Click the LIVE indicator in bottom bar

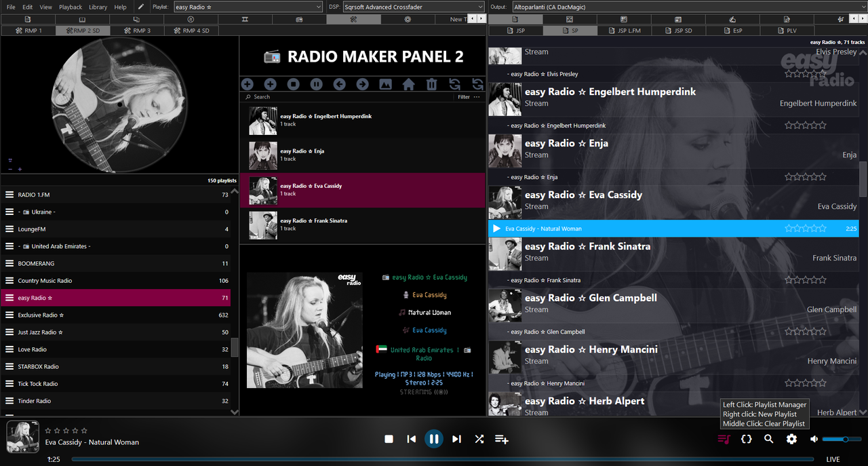pyautogui.click(x=833, y=459)
